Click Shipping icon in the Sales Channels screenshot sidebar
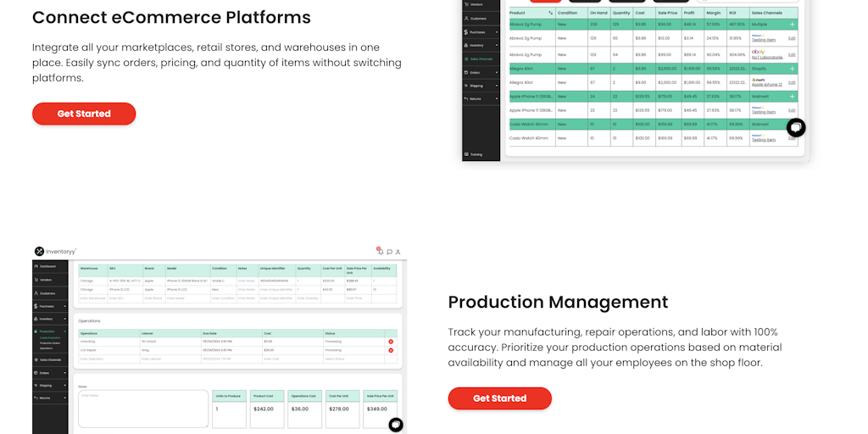 tap(466, 86)
